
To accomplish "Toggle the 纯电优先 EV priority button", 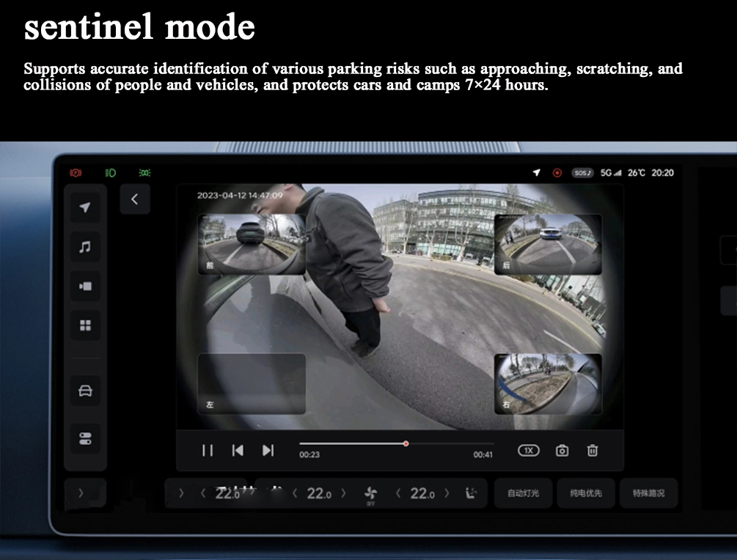I will pyautogui.click(x=586, y=493).
